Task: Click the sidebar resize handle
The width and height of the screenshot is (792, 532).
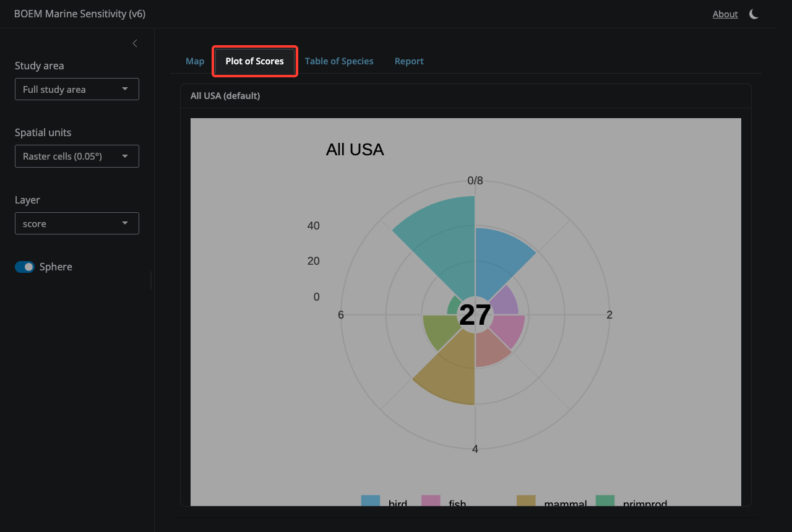Action: 151,280
